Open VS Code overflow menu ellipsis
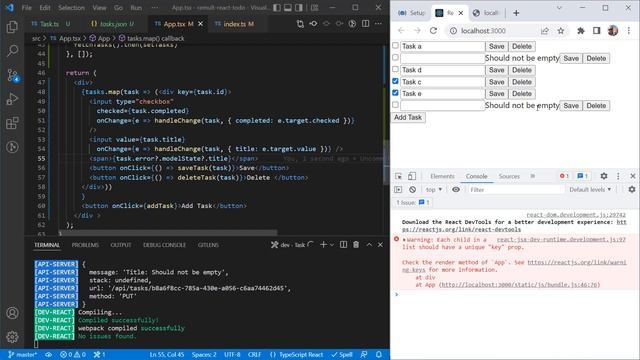The image size is (640, 360). tap(154, 8)
